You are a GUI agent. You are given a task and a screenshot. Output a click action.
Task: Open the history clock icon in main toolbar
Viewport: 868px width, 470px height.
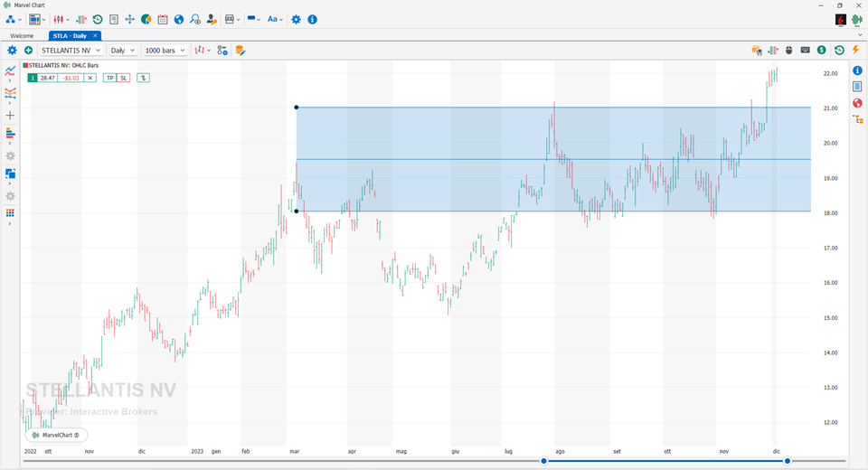(98, 19)
